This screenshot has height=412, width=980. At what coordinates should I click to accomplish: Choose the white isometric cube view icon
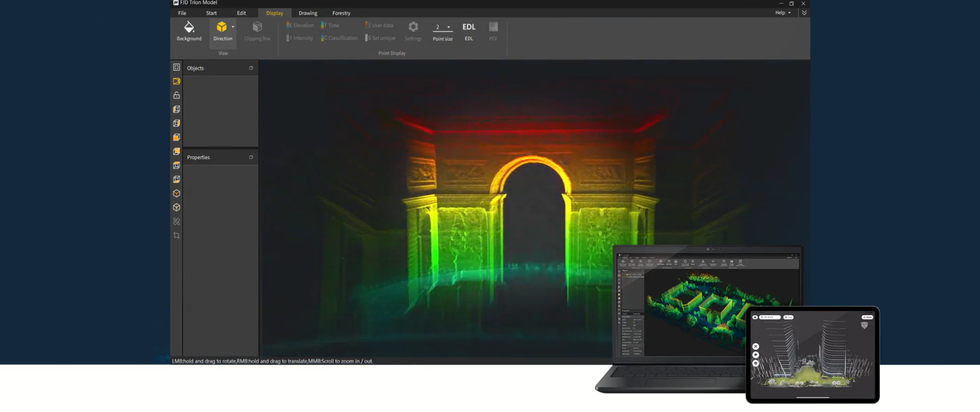pyautogui.click(x=177, y=208)
